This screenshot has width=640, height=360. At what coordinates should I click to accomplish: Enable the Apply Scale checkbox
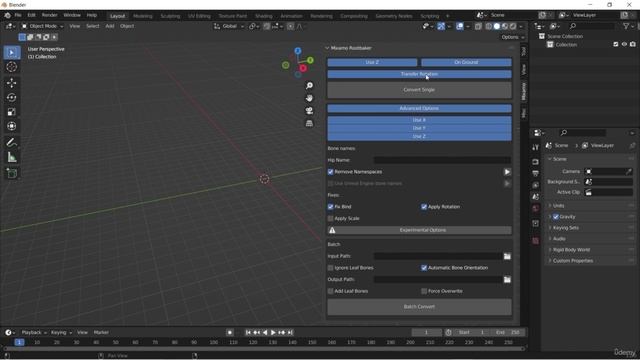click(x=331, y=219)
